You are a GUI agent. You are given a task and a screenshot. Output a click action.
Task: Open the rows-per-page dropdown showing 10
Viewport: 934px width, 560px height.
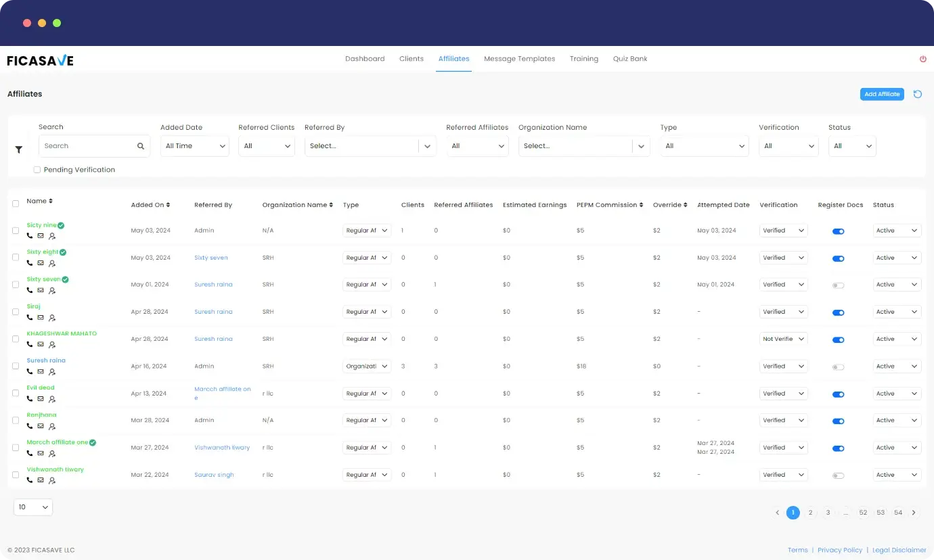click(33, 507)
